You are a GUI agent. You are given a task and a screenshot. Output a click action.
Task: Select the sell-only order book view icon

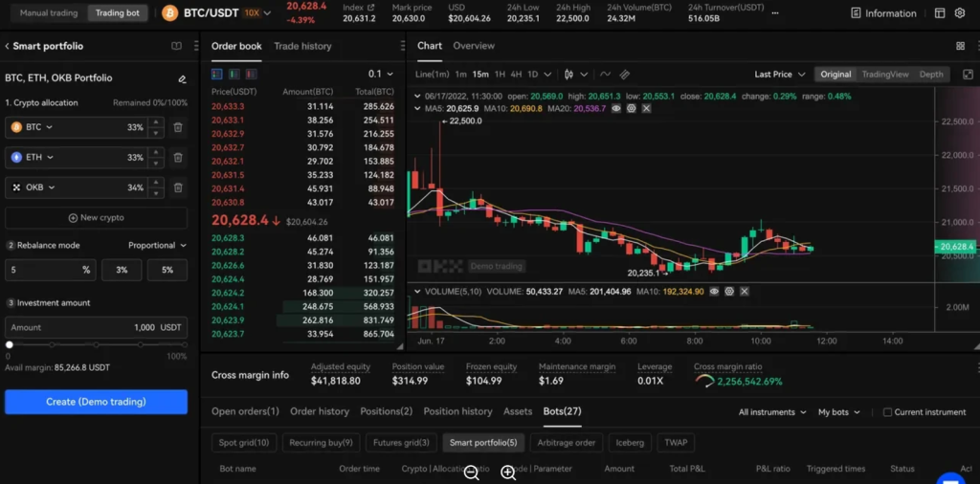coord(252,74)
